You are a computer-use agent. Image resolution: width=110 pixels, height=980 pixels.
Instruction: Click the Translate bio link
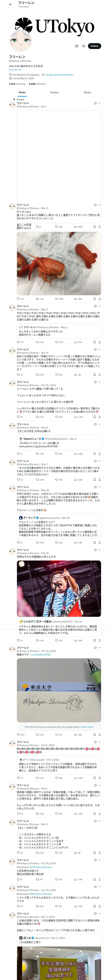click(15, 70)
